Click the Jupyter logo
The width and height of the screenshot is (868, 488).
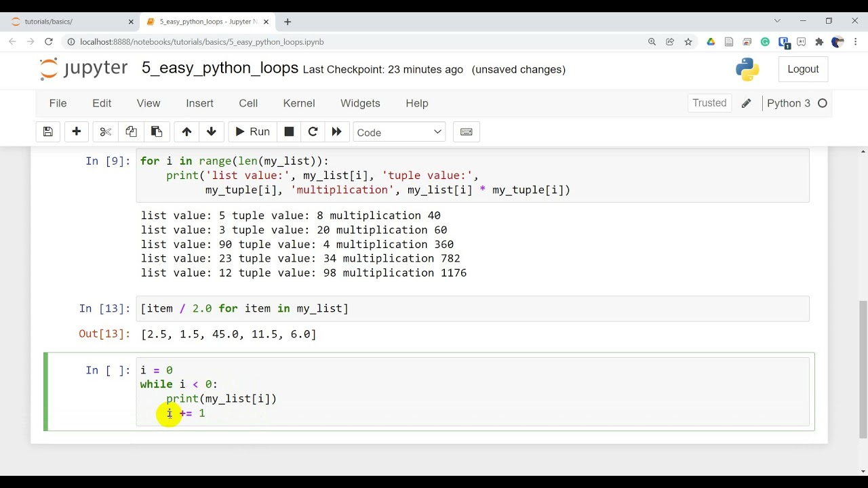[83, 68]
